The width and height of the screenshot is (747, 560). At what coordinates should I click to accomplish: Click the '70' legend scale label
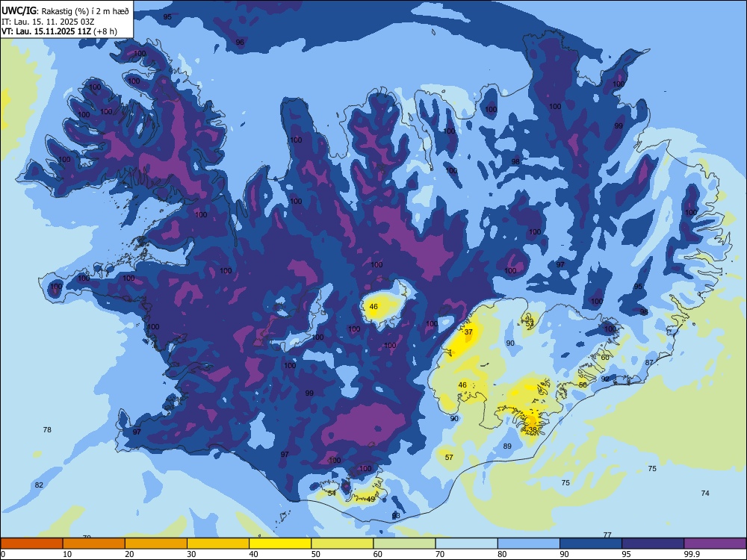[x=440, y=554]
